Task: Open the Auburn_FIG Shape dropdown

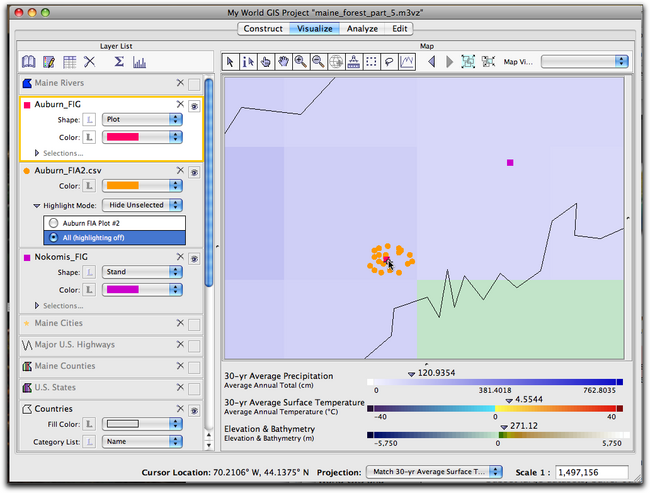Action: click(142, 119)
